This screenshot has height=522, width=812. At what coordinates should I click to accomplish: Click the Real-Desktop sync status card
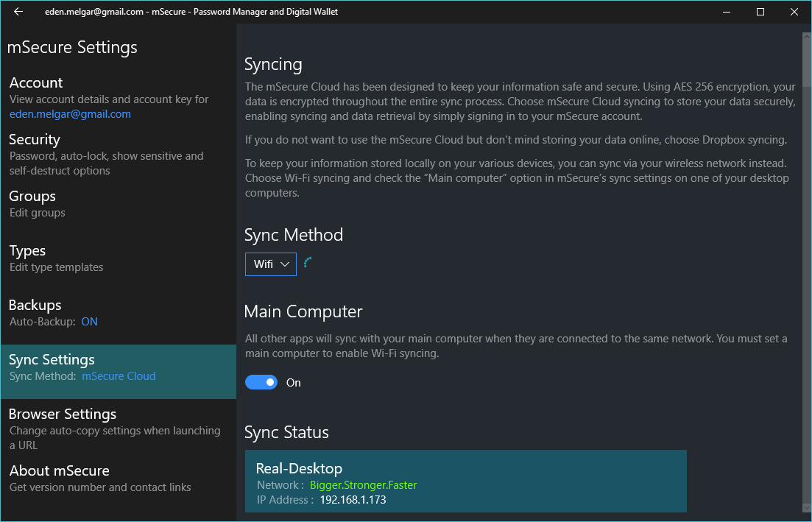(465, 481)
